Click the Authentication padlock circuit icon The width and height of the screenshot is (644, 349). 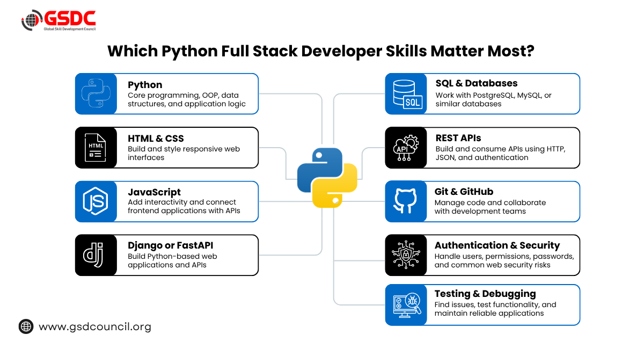point(406,255)
